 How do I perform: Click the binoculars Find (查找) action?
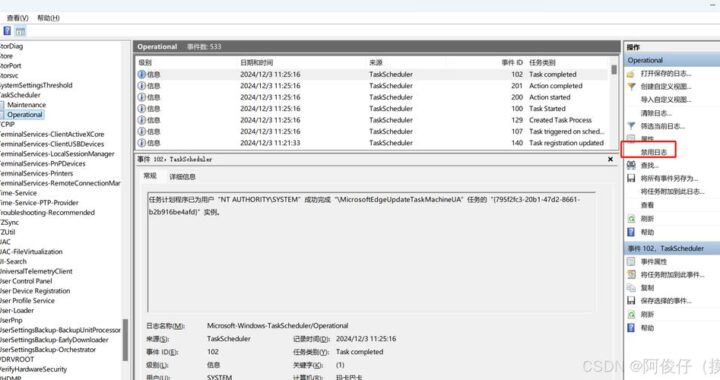(631, 165)
